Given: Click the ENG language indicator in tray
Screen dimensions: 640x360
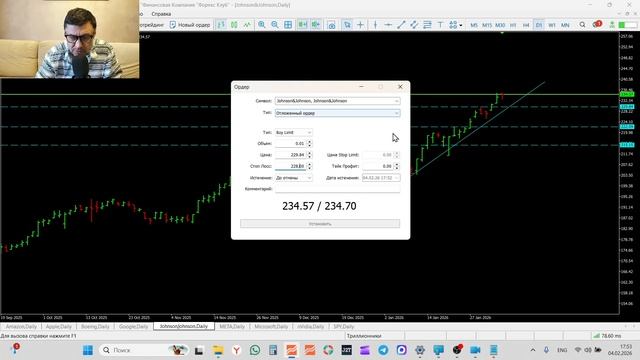Looking at the screenshot, I should click(x=562, y=350).
